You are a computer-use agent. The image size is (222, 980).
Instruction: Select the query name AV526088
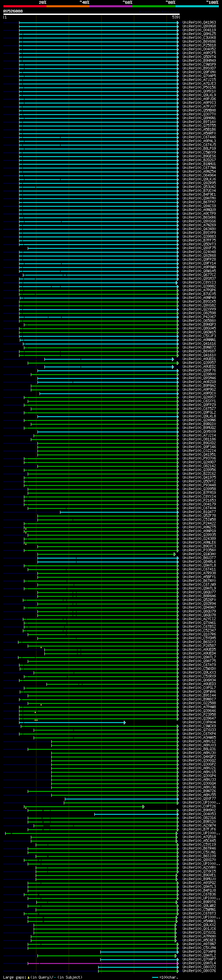(x=13, y=11)
